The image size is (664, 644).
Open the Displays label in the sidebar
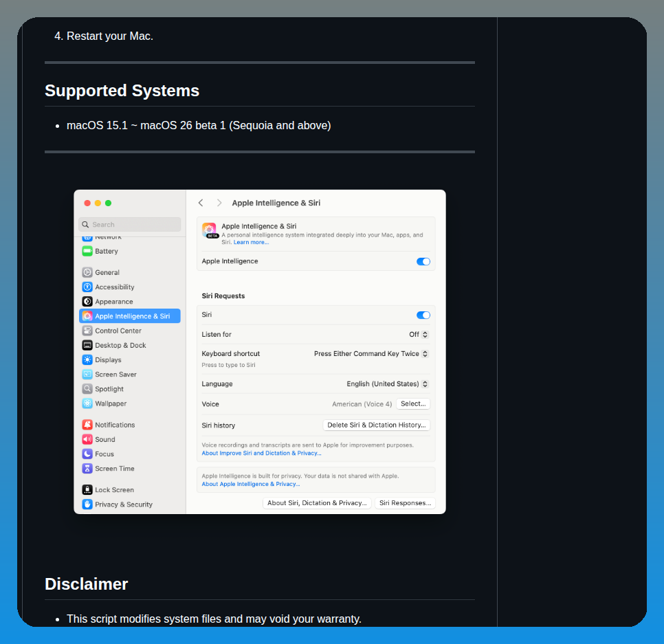(x=108, y=360)
